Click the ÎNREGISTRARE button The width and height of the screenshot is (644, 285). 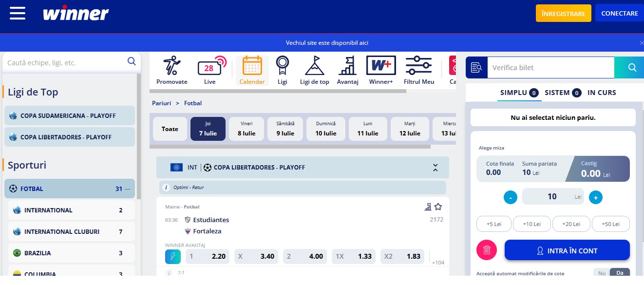pos(564,13)
